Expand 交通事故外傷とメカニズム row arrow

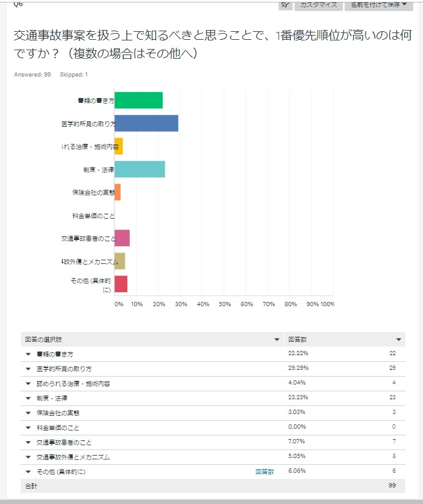28,457
